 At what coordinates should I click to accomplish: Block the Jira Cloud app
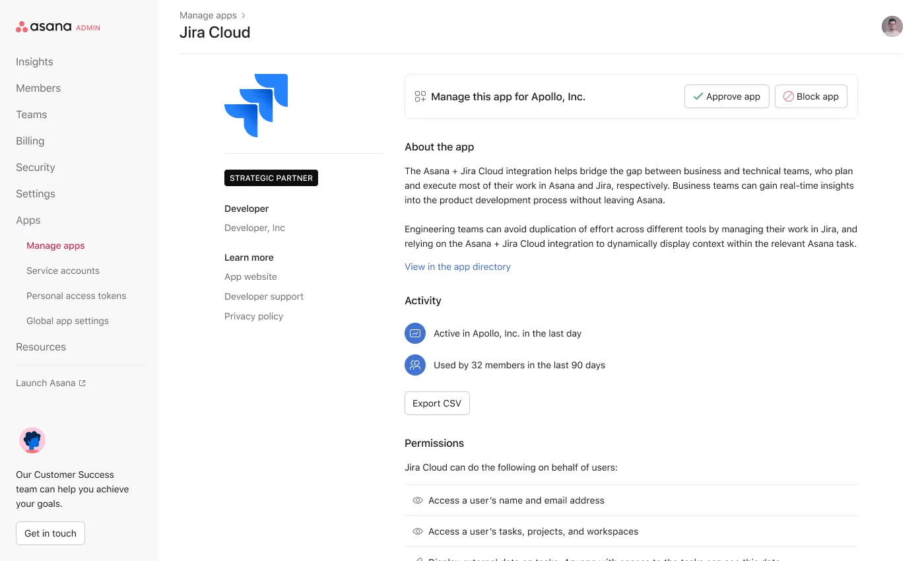pos(810,96)
